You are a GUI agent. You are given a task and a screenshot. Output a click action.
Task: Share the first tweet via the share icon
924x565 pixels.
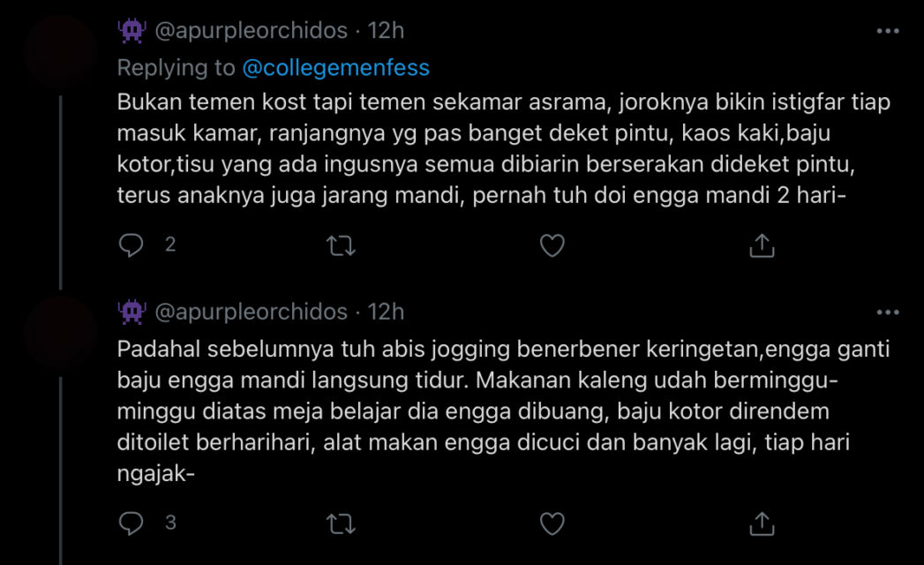761,245
